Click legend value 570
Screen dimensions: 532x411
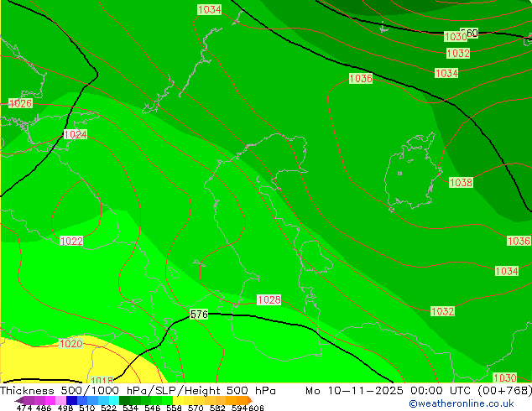pos(196,408)
